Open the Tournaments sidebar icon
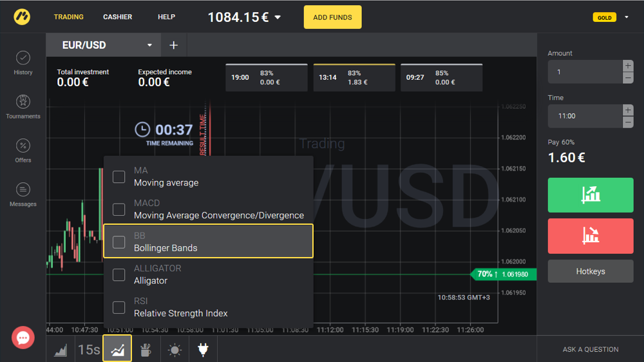The height and width of the screenshot is (362, 644). [x=23, y=102]
